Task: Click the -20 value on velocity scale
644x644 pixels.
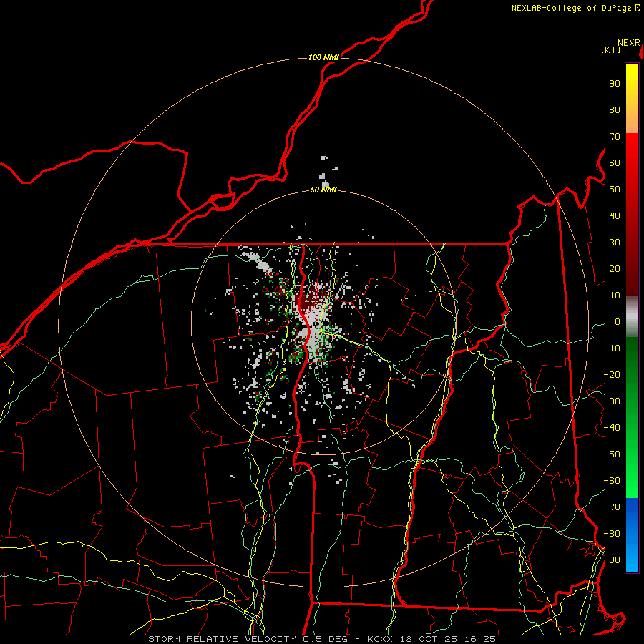Action: pyautogui.click(x=612, y=375)
